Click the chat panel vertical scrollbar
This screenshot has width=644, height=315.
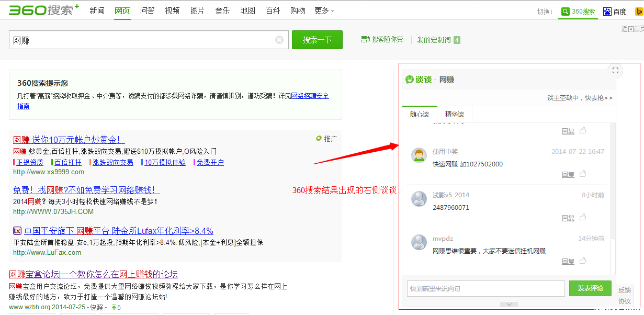[614, 199]
